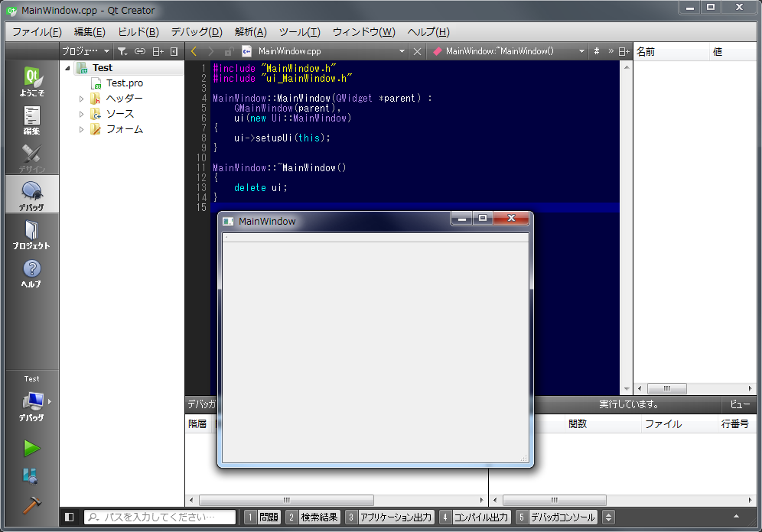The width and height of the screenshot is (762, 532).
Task: Toggle the left sidebar visibility
Action: click(69, 517)
